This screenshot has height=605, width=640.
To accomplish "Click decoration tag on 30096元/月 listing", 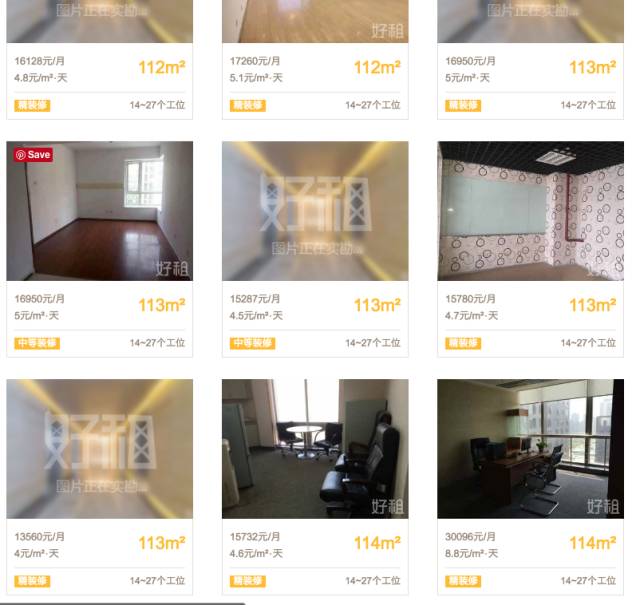I will [x=463, y=581].
